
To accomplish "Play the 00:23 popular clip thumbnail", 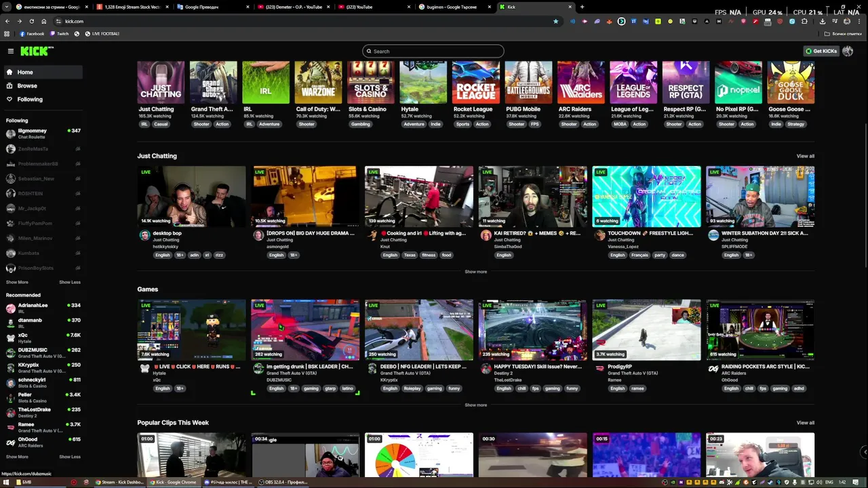I will tap(760, 455).
